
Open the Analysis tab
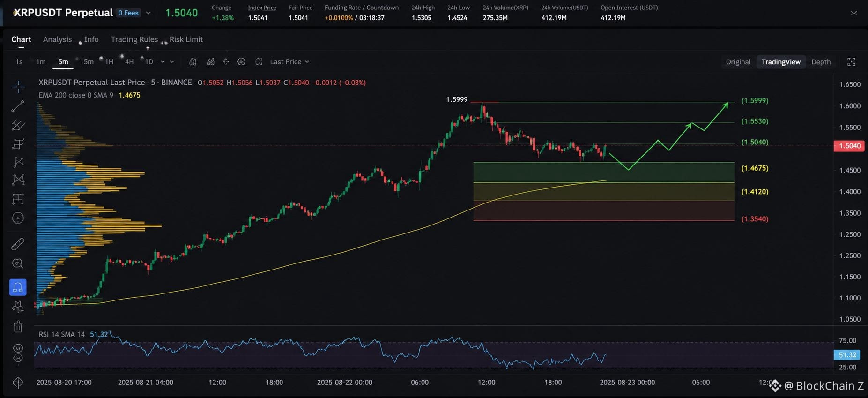(x=57, y=39)
